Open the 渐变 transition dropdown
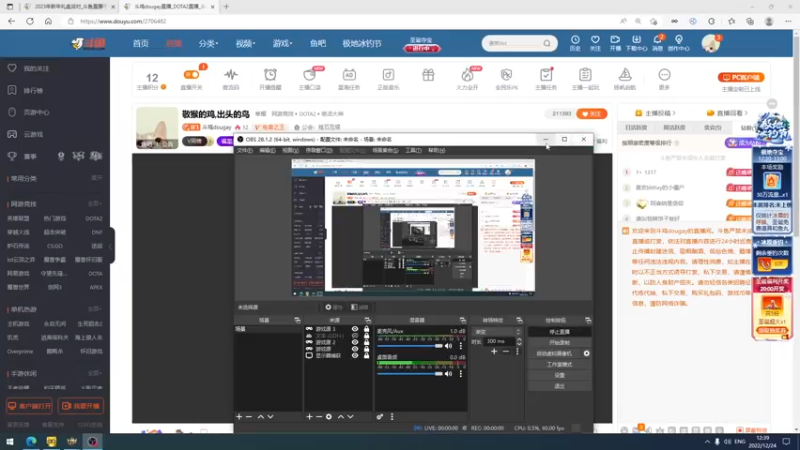This screenshot has height=450, width=800. (x=496, y=332)
